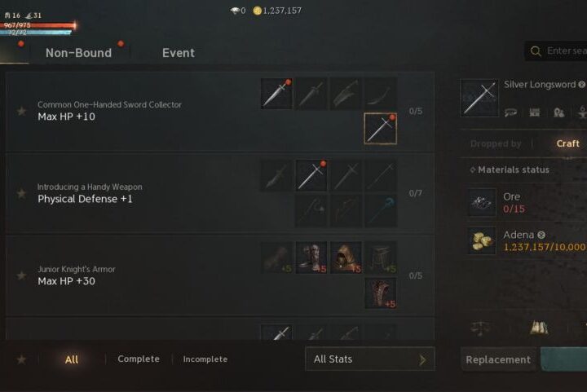587x392 pixels.
Task: Select the blue staff in Handy Weapon set
Action: (x=381, y=211)
